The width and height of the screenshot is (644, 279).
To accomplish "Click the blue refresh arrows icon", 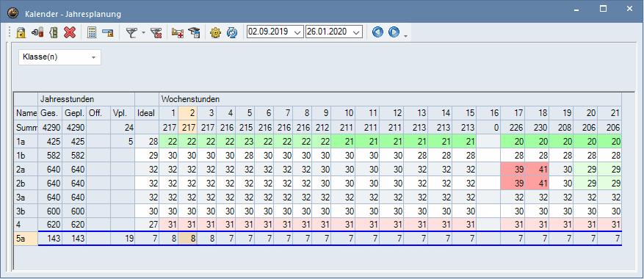I will [x=232, y=32].
